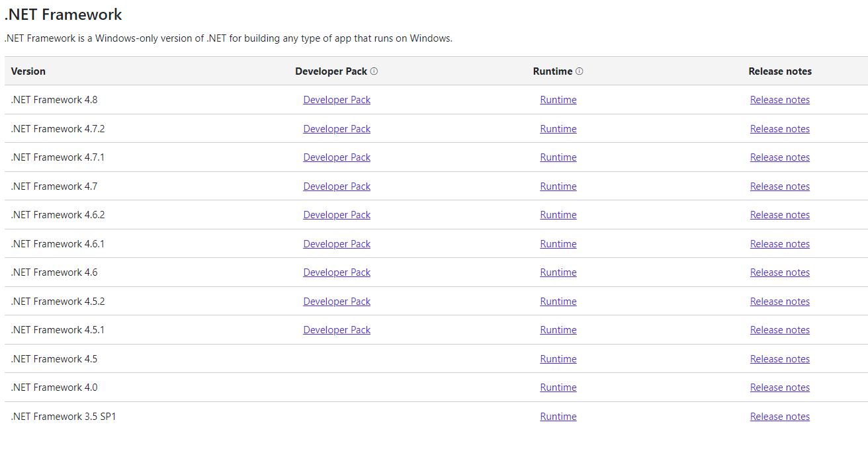Screen dimensions: 868x449
Task: Open Developer Pack for .NET Framework 4.7
Action: tap(337, 186)
